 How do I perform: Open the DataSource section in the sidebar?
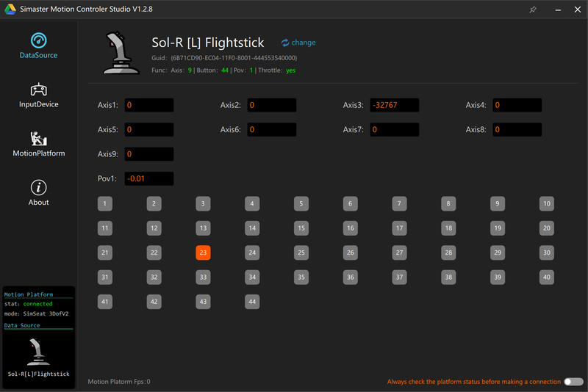39,46
